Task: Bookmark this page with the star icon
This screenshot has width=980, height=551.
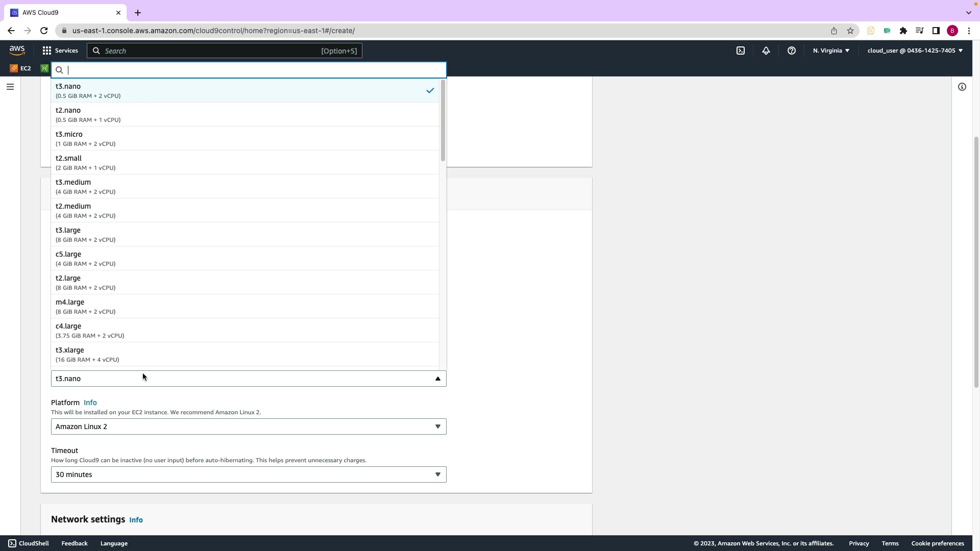Action: (850, 31)
